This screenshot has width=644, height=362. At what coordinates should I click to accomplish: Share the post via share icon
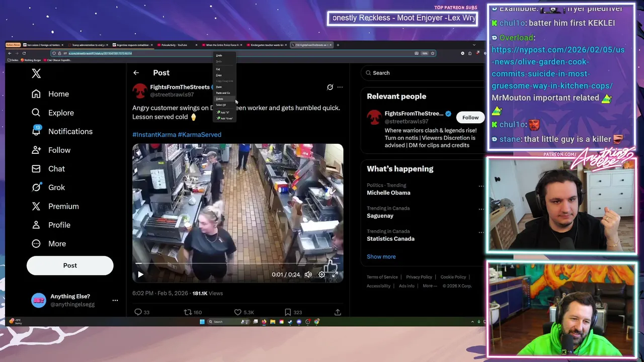pos(338,312)
